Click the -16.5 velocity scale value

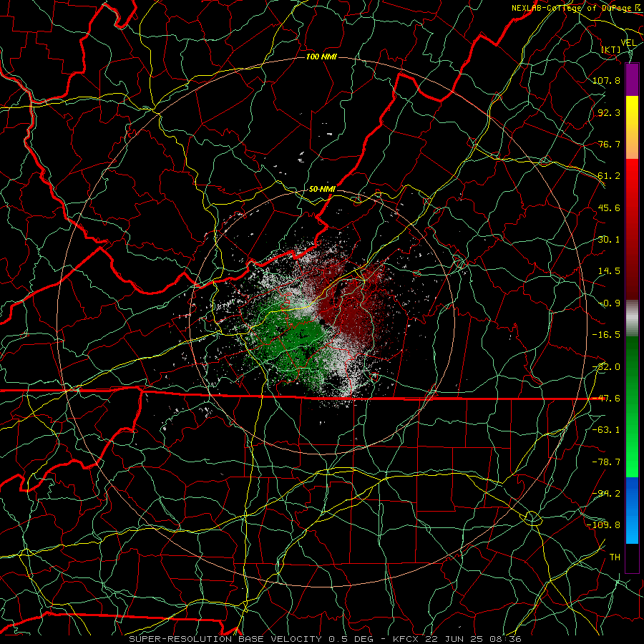coord(606,335)
